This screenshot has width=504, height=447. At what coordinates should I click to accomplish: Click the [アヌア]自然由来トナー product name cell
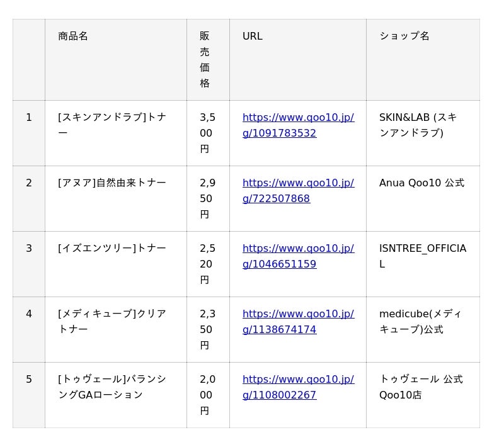112,183
